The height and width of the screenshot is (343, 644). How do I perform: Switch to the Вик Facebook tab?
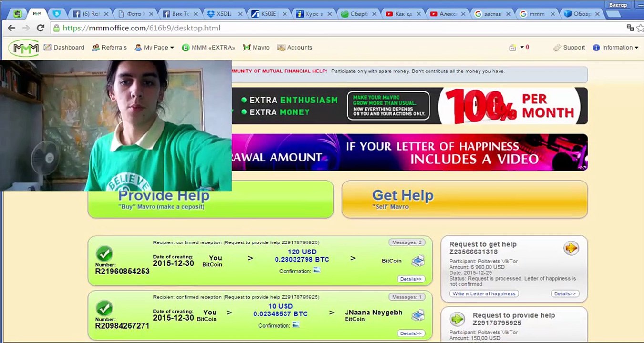(180, 14)
